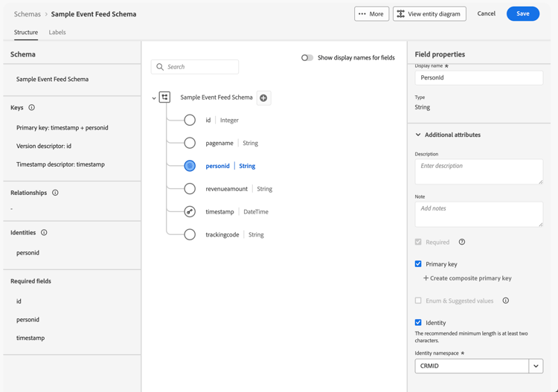
Task: Click the add field plus icon beside Sample Event Feed Schema
Action: tap(263, 97)
